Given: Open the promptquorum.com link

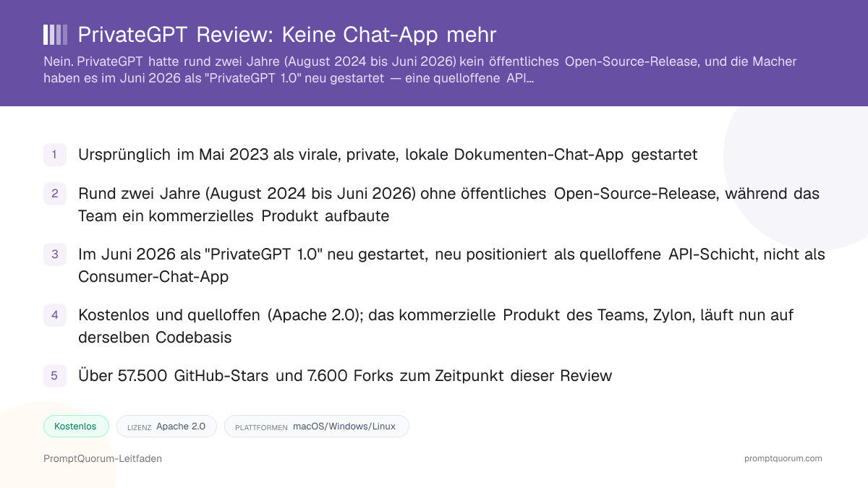Looking at the screenshot, I should [x=783, y=458].
